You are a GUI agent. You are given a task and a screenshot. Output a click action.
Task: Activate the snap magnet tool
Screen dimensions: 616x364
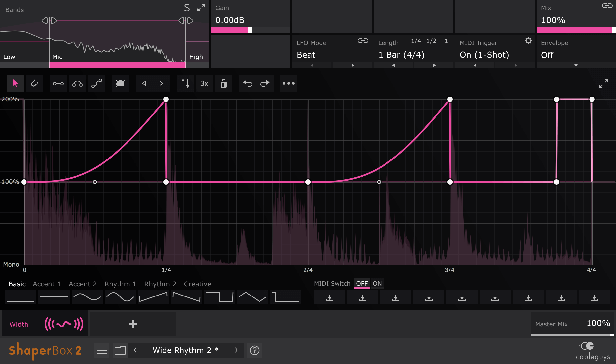[35, 83]
